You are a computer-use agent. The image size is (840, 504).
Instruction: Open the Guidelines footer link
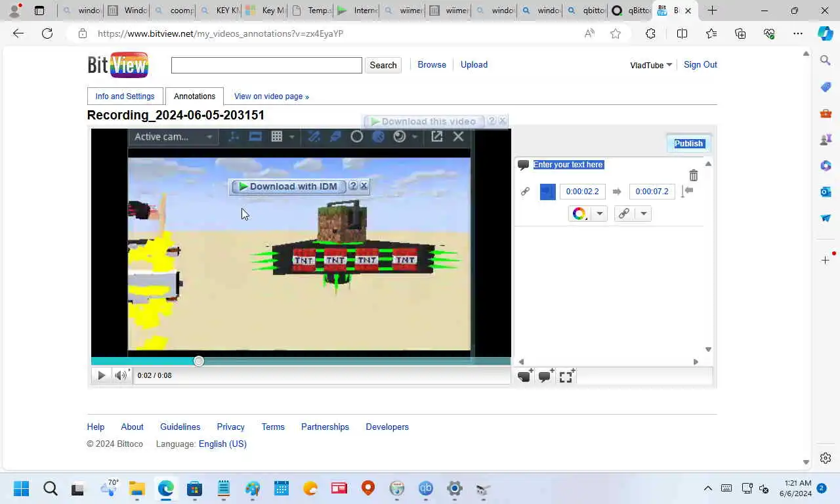(x=180, y=427)
